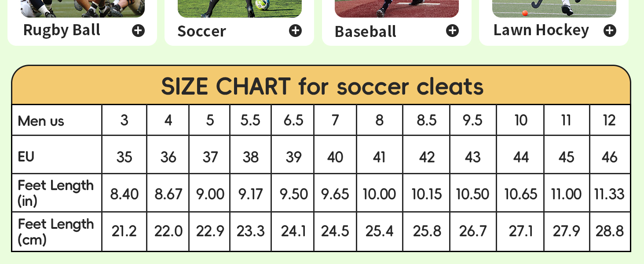Click the EU row header cell

(26, 157)
